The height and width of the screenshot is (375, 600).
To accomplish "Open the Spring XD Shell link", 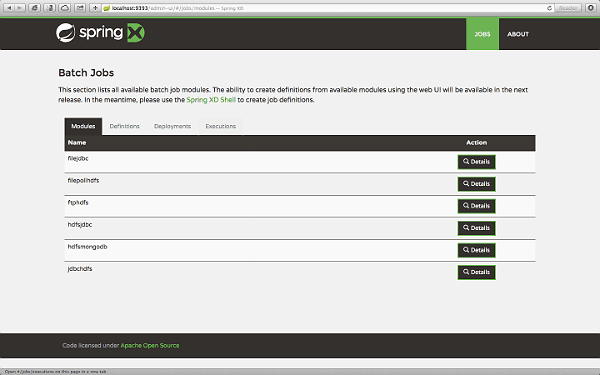I will [x=211, y=100].
